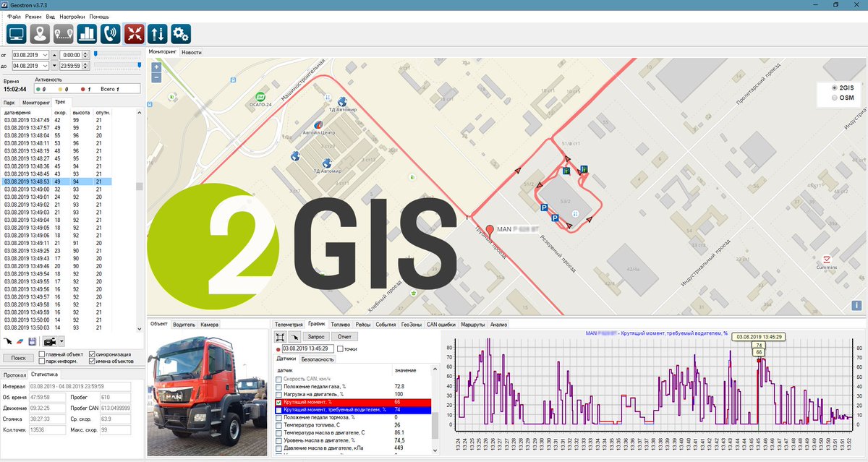
Task: Check Нагрузка на двигатель sensor checkbox
Action: 279,394
